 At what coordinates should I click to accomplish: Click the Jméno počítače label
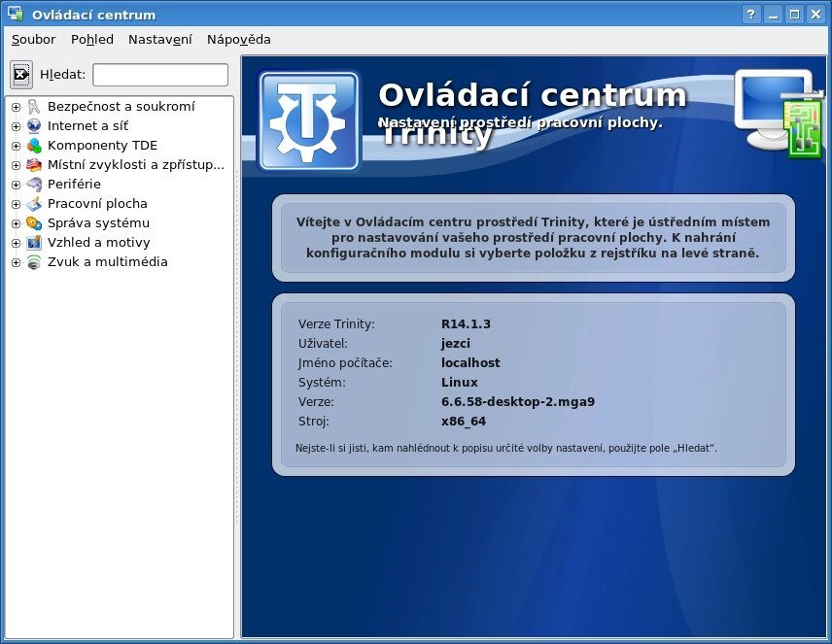tap(345, 363)
